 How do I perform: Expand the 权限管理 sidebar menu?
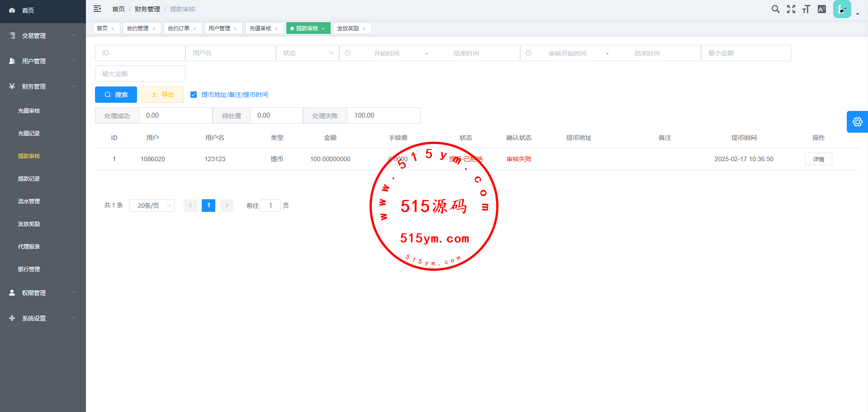[x=43, y=293]
